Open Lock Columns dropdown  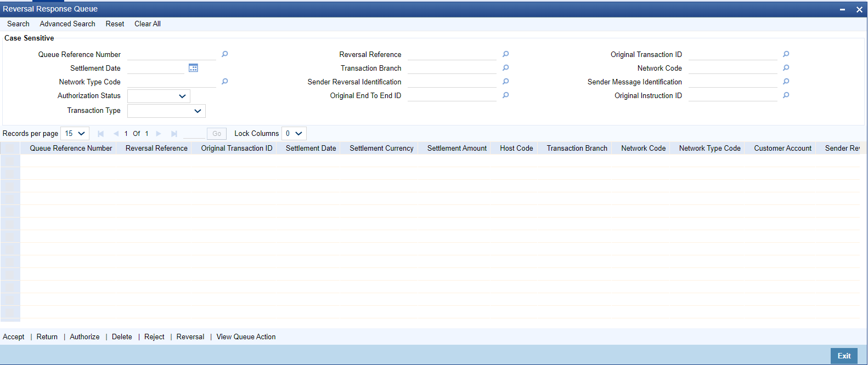(x=294, y=134)
